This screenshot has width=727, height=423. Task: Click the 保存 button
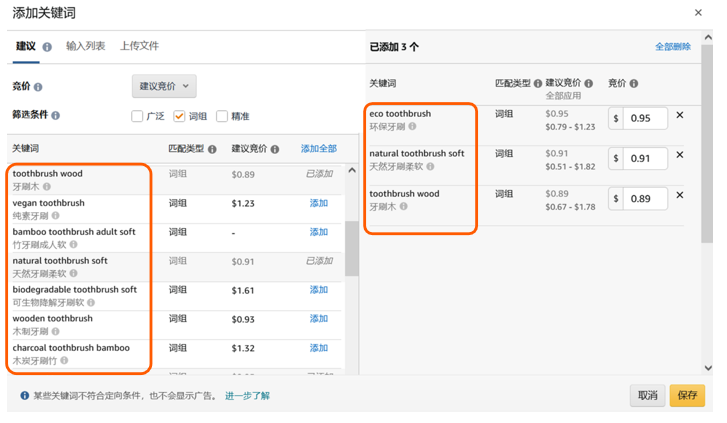pyautogui.click(x=687, y=395)
